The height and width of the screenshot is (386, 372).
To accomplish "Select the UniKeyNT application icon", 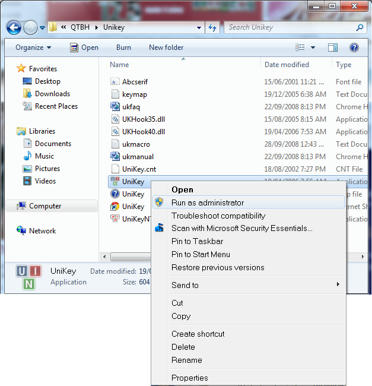I will tap(115, 219).
